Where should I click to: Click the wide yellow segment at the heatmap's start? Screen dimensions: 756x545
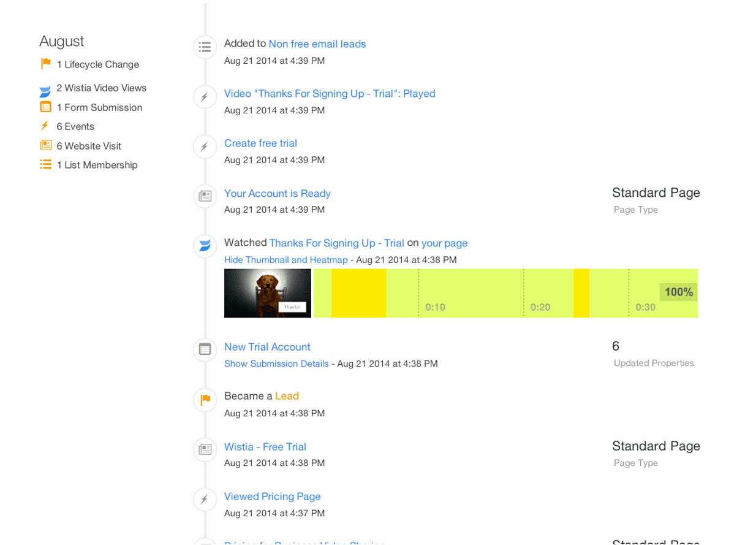pos(358,293)
